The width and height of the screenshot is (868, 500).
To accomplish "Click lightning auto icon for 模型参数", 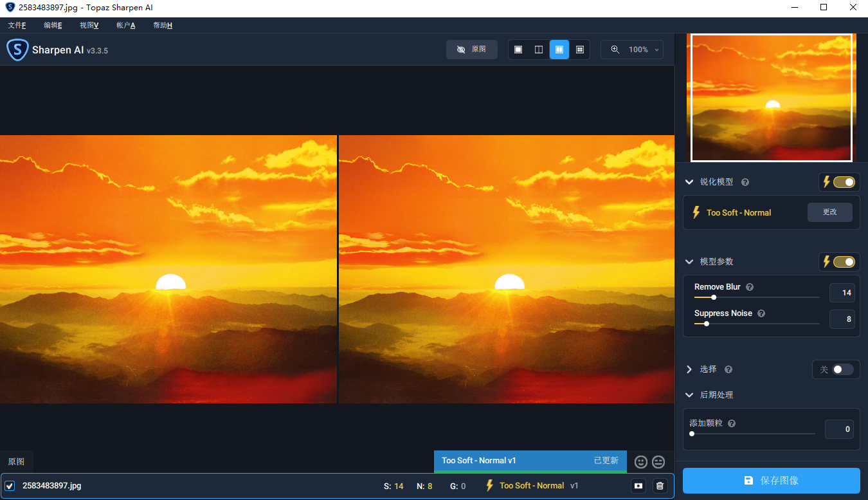I will point(826,262).
